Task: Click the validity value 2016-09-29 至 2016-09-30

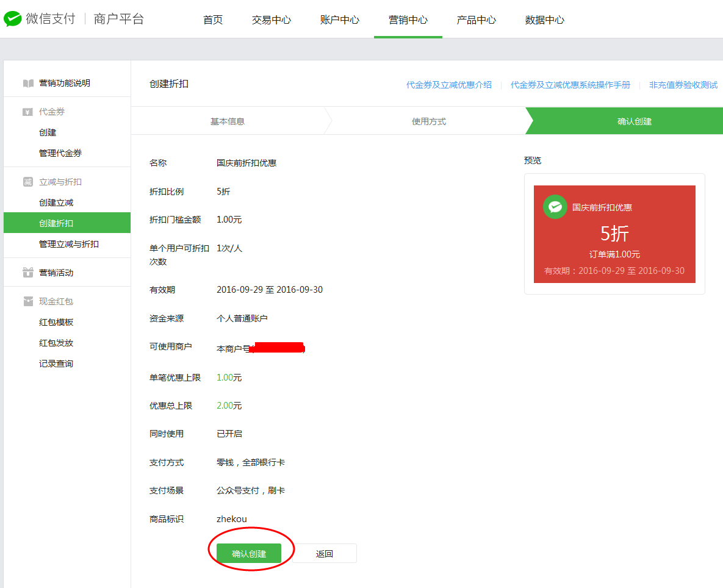Action: (270, 290)
